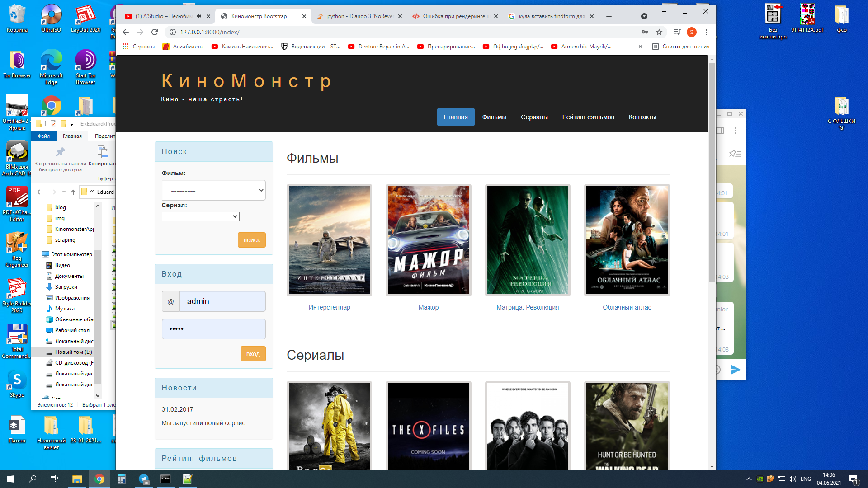Open Total Commander desktop icon
The image size is (868, 488).
(x=17, y=341)
